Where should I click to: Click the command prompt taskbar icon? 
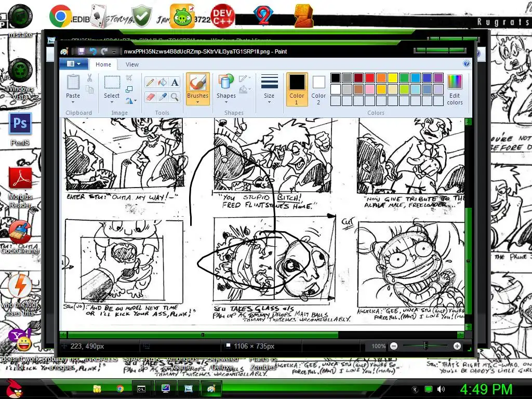(x=141, y=389)
